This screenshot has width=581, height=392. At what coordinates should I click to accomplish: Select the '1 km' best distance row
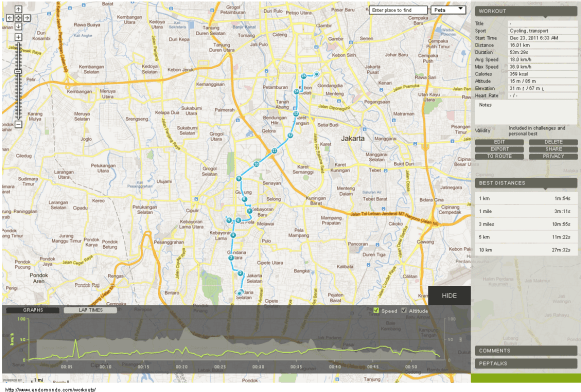coord(526,198)
